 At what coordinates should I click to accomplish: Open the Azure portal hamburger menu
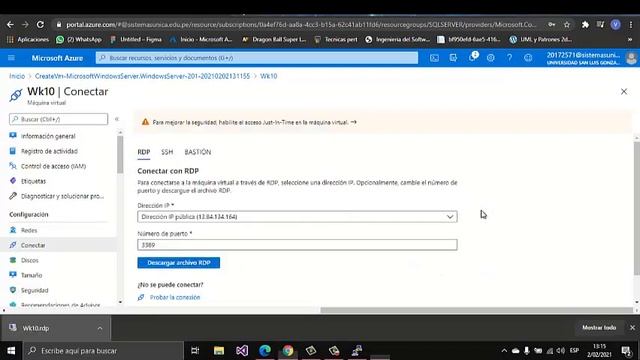pos(11,58)
